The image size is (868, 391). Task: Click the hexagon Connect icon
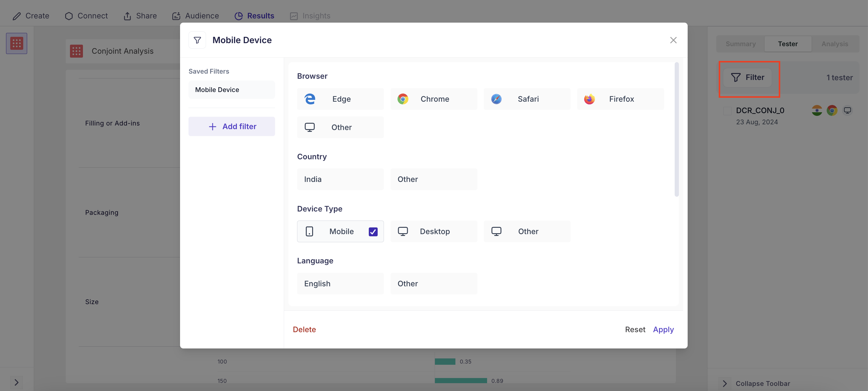(x=69, y=16)
